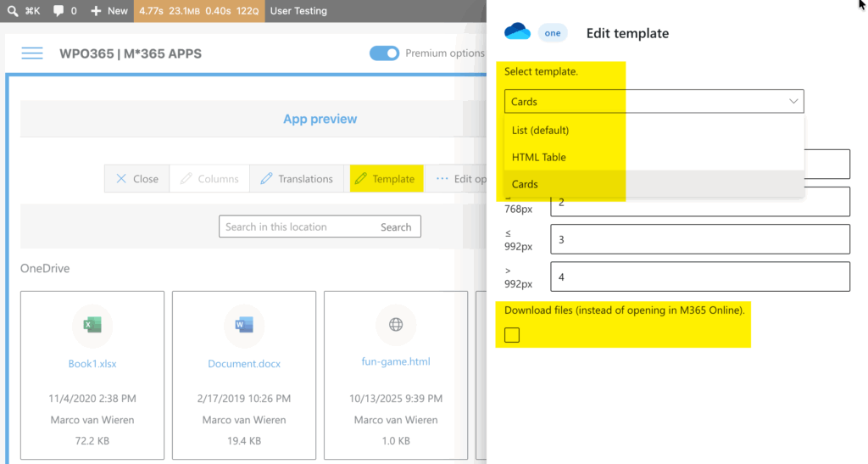The width and height of the screenshot is (868, 464).
Task: Click the User Testing admin bar item
Action: (298, 10)
